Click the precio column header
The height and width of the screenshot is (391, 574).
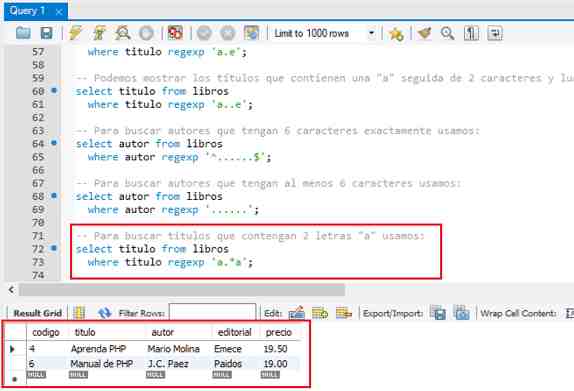(x=279, y=332)
